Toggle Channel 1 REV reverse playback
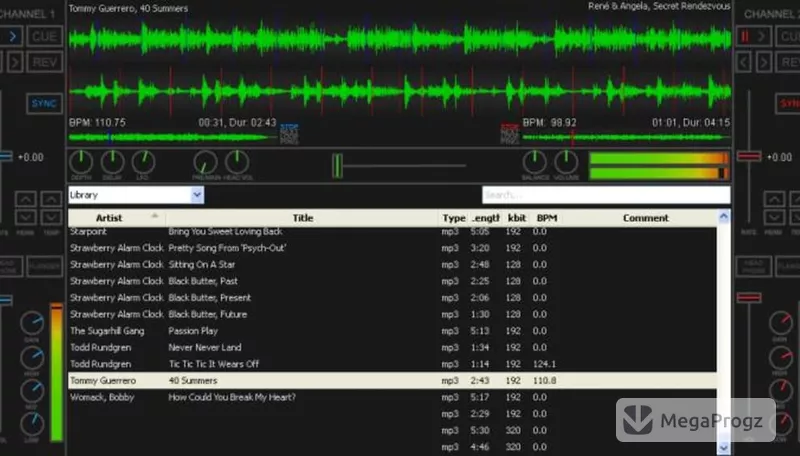 [x=45, y=62]
